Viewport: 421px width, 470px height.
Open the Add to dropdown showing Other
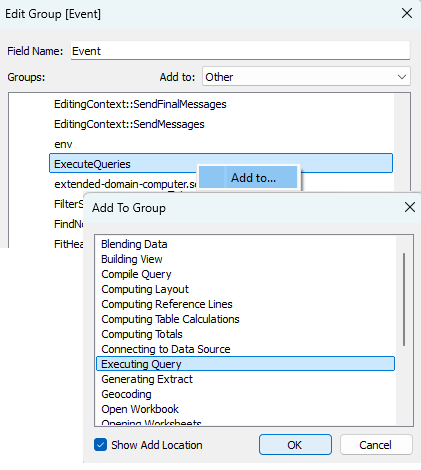[x=306, y=77]
